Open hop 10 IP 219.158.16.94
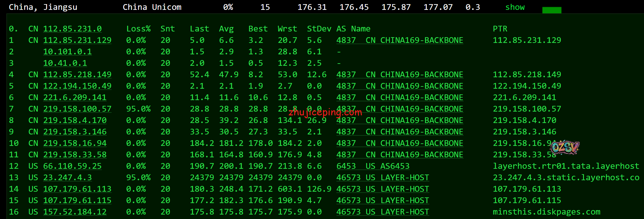This screenshot has width=644, height=219. 75,143
